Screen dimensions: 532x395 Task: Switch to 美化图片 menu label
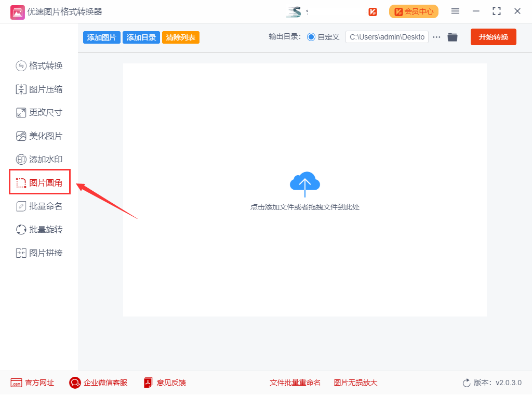click(46, 136)
